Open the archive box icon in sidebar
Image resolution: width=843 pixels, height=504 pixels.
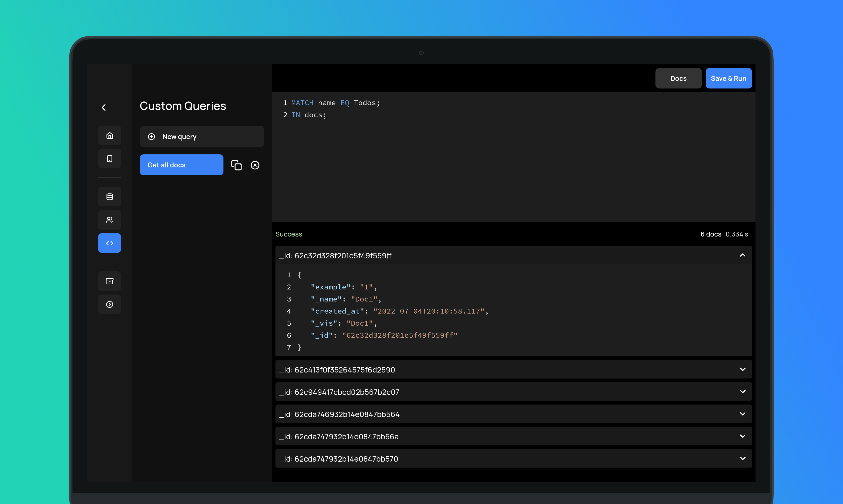[x=110, y=281]
